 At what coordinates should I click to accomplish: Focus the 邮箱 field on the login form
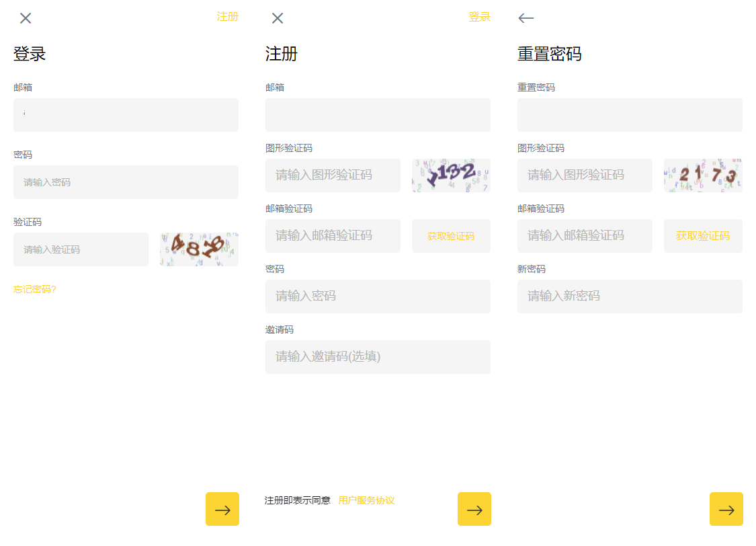tap(126, 115)
